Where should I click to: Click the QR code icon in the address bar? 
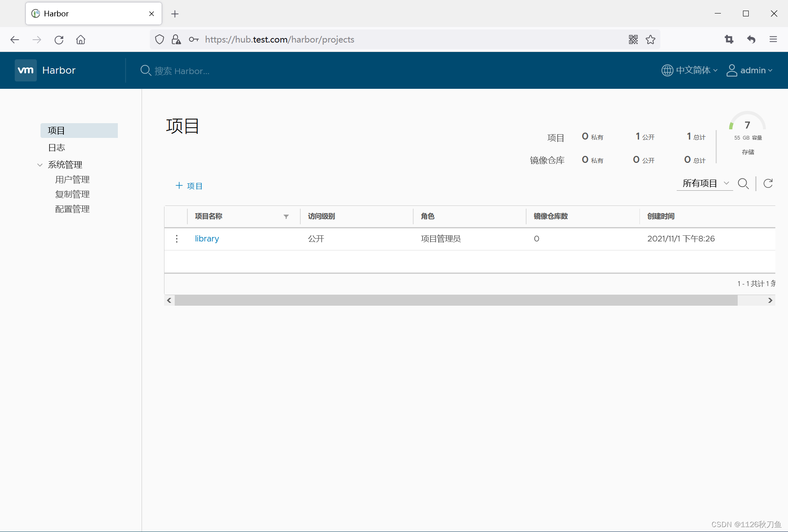point(633,40)
